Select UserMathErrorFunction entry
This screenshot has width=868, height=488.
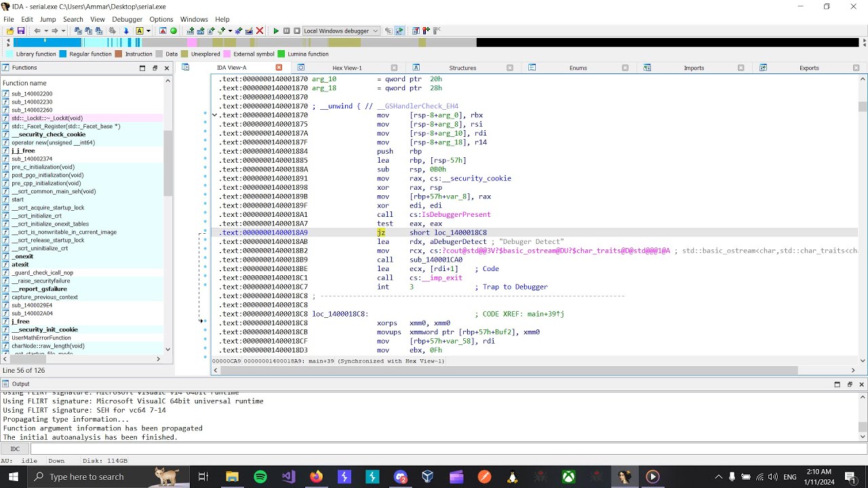82,338
